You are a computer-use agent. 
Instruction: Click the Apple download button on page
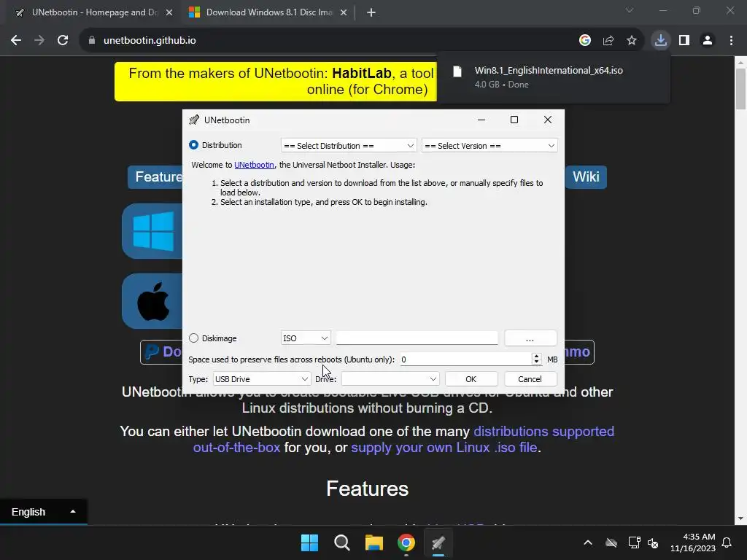[x=152, y=301]
